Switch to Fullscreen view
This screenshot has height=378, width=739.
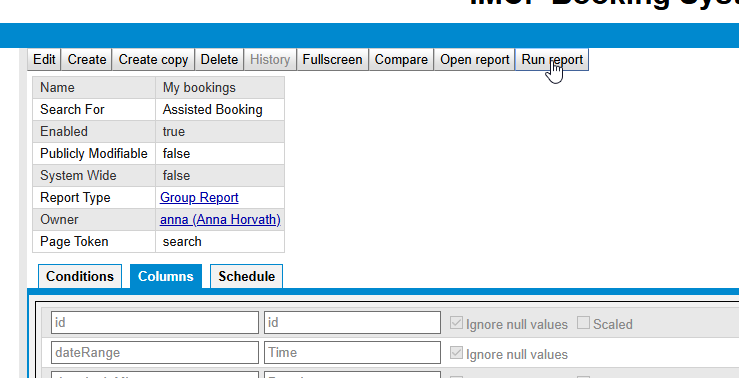coord(332,59)
